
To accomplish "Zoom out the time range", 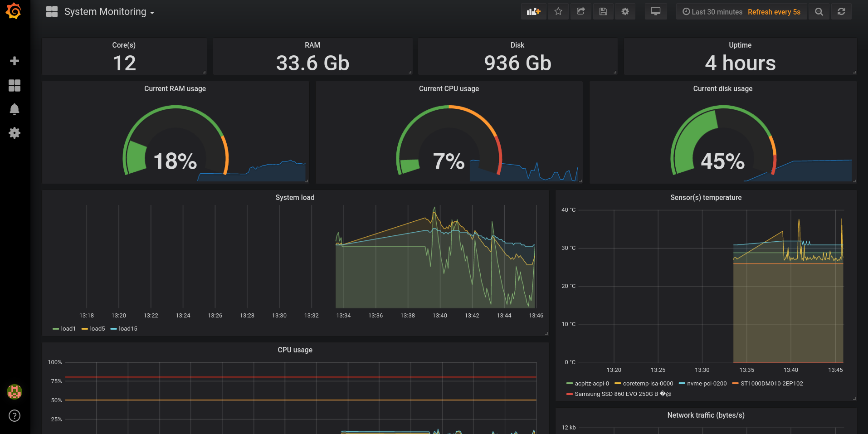I will click(819, 11).
